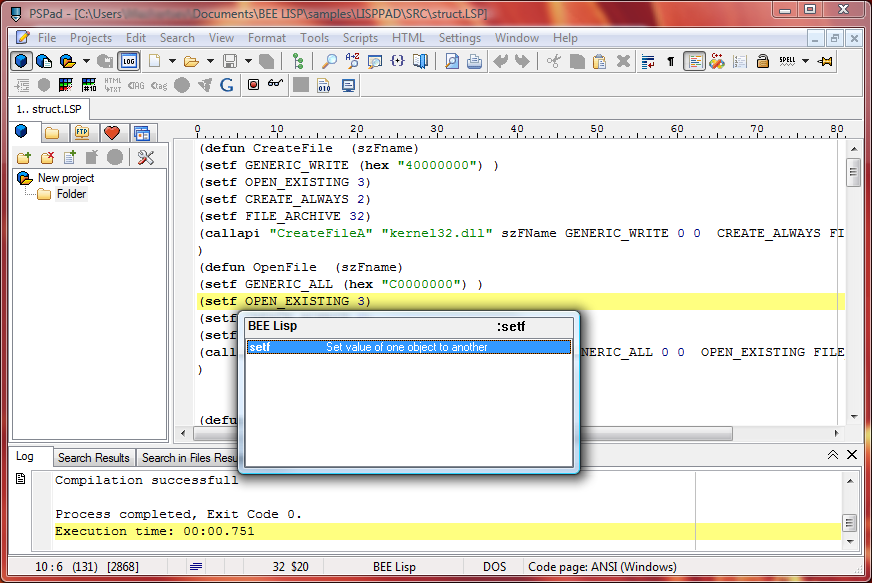
Task: Open the FTP tab in side panel
Action: (x=81, y=133)
